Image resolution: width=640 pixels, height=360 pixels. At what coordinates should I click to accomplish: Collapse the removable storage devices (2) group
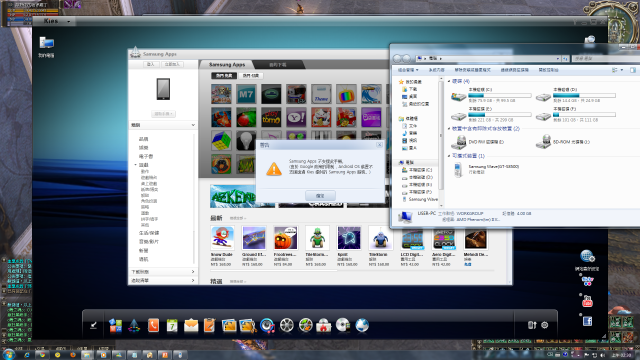449,129
